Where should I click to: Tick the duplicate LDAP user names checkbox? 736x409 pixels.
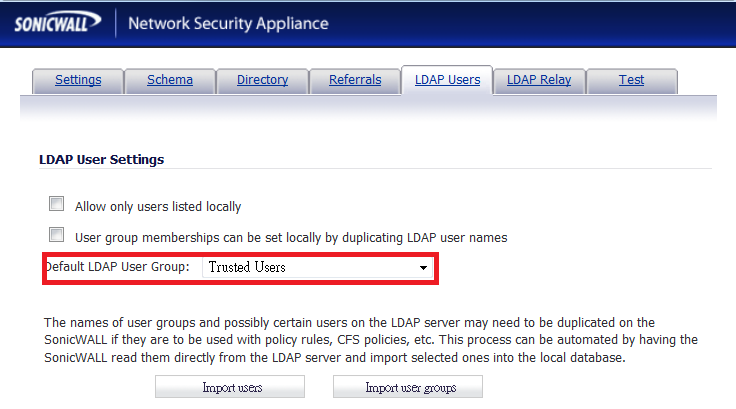coord(57,236)
